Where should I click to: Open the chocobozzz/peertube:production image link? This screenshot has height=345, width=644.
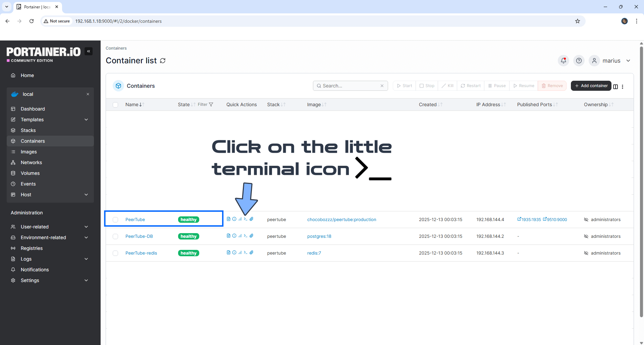pos(341,220)
